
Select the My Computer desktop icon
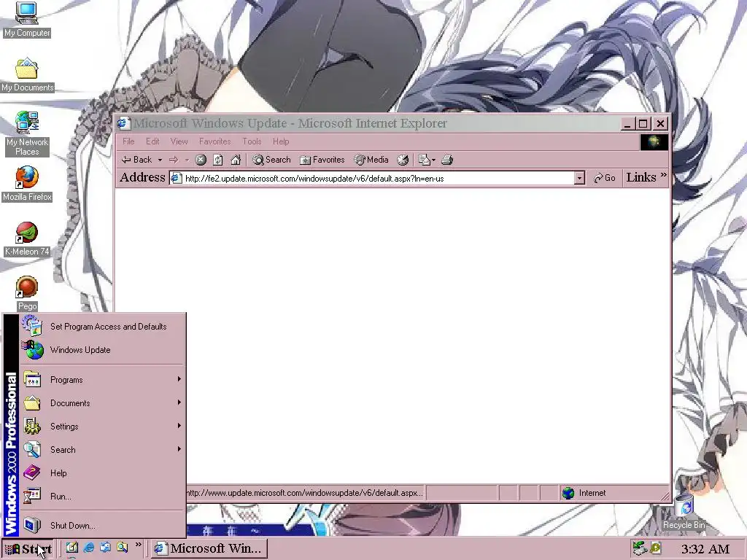(27, 20)
